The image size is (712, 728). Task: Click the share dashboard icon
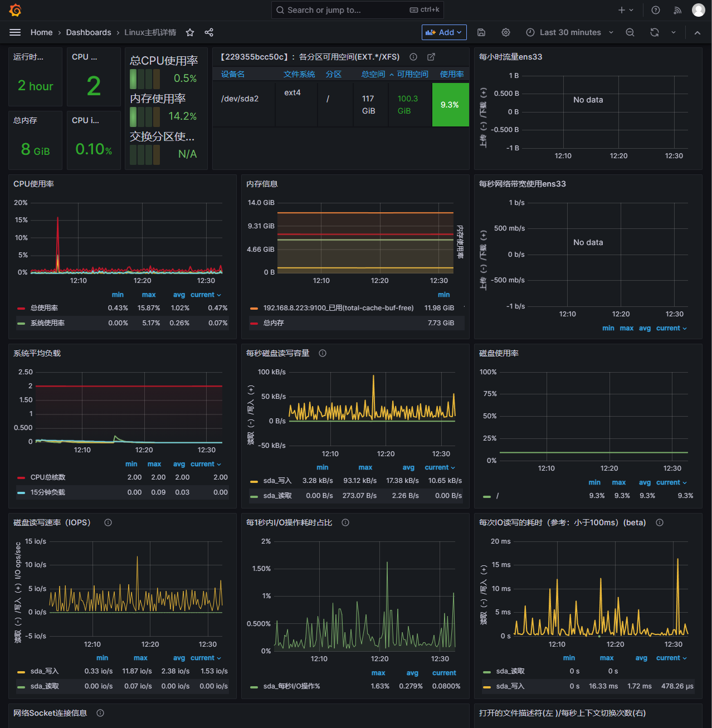[x=209, y=32]
